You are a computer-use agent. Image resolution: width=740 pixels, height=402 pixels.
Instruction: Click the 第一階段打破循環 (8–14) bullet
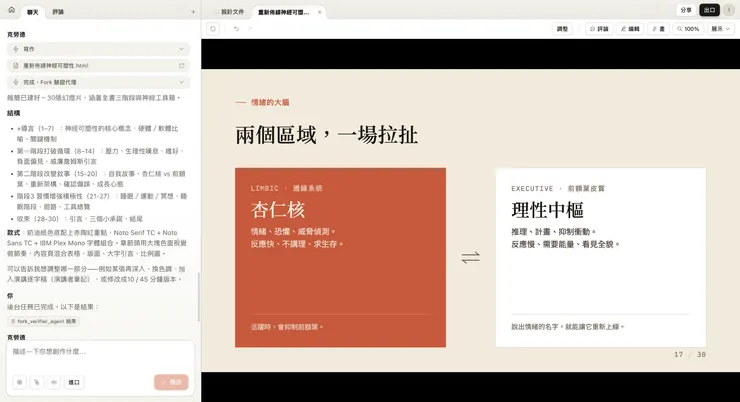100,156
